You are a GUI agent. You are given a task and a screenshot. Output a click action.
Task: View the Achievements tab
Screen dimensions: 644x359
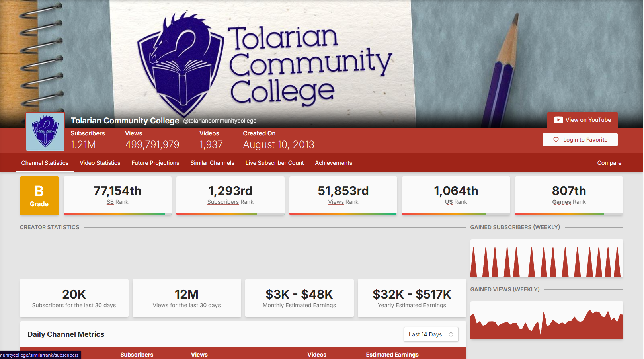pyautogui.click(x=334, y=163)
